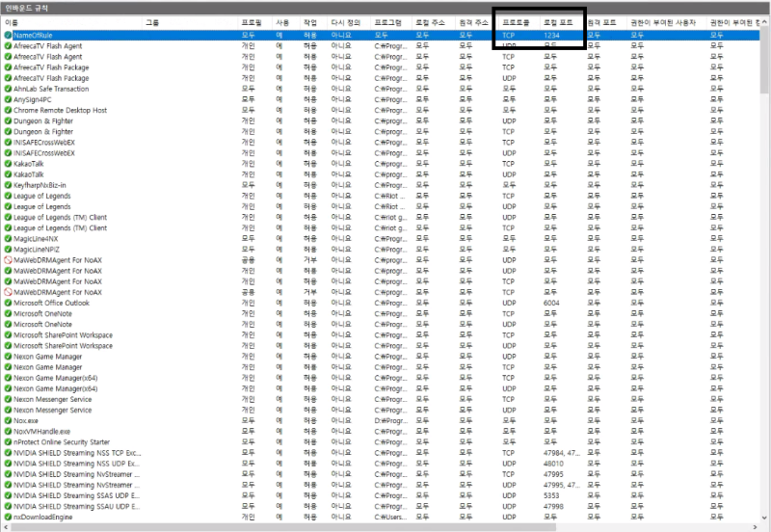The width and height of the screenshot is (771, 532).
Task: Click the green check icon for NameOfRule
Action: click(8, 36)
